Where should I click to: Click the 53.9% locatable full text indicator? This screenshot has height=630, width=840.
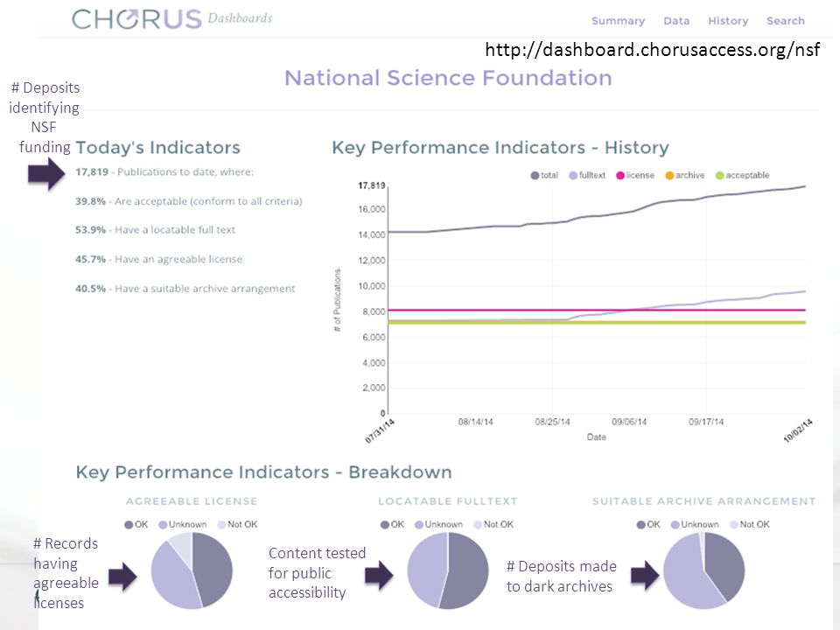pyautogui.click(x=155, y=230)
